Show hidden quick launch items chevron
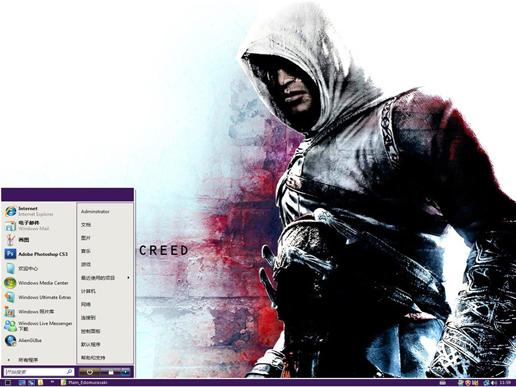Viewport: 516px width, 387px height. coord(52,382)
